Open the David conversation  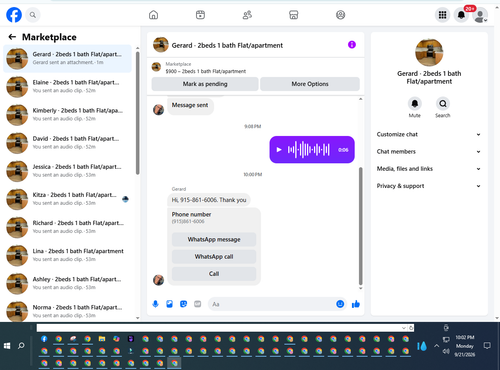[67, 143]
